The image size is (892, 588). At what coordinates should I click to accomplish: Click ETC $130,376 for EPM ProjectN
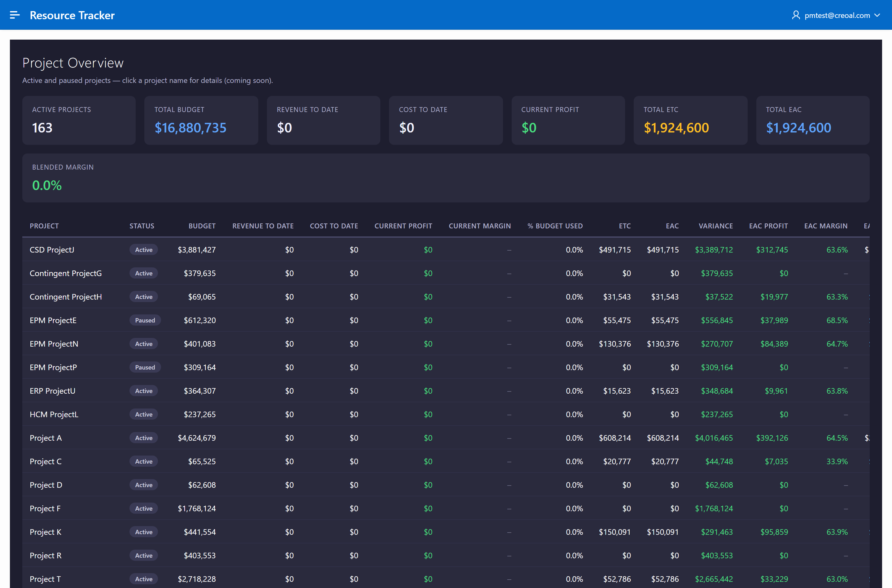[x=615, y=344]
